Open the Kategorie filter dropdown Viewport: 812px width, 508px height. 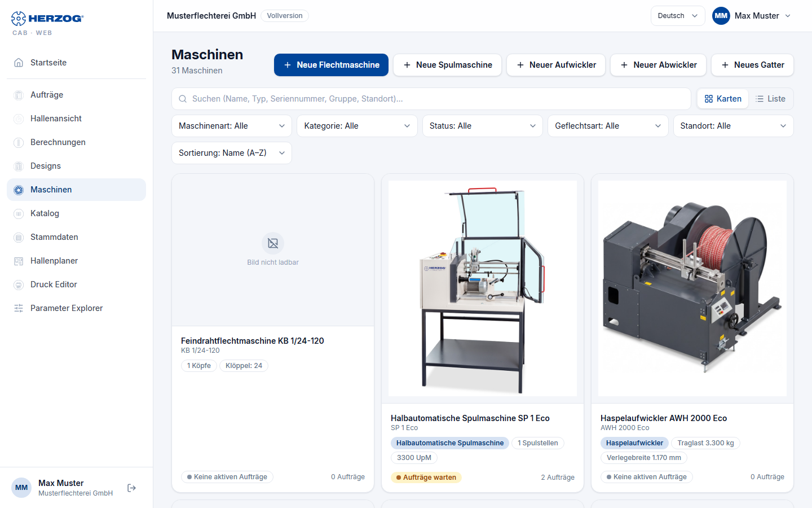[357, 126]
